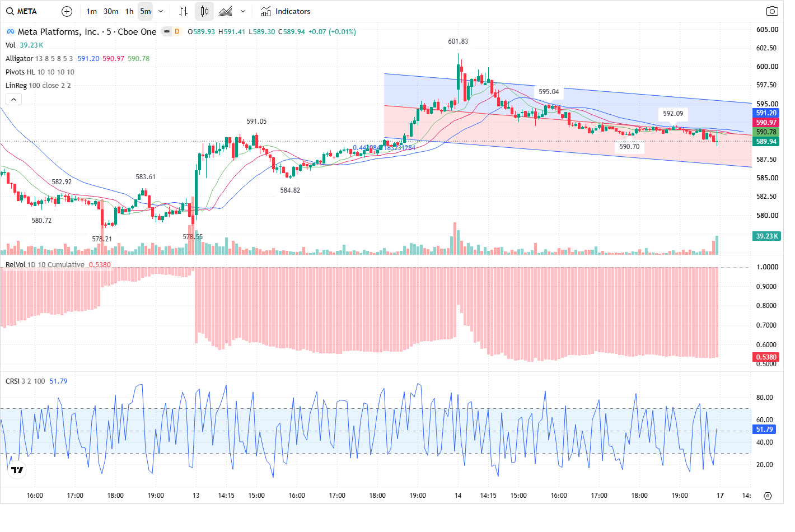Click the Meta Platforms logo icon
The height and width of the screenshot is (532, 795).
click(x=10, y=32)
